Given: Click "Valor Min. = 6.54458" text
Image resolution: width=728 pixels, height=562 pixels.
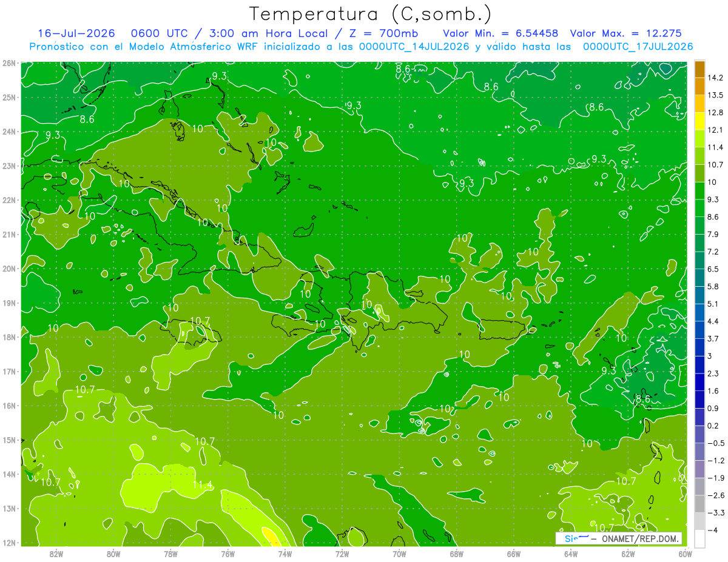Looking at the screenshot, I should (x=501, y=33).
